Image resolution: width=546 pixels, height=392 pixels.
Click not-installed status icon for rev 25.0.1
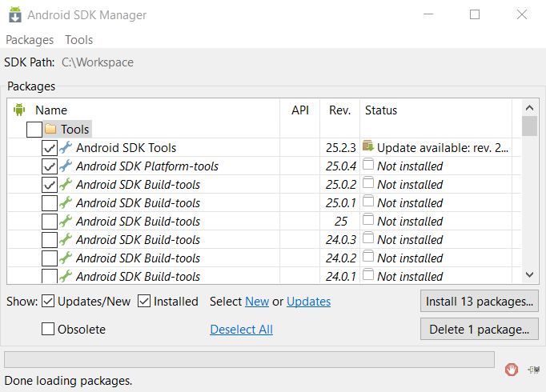[x=368, y=201]
